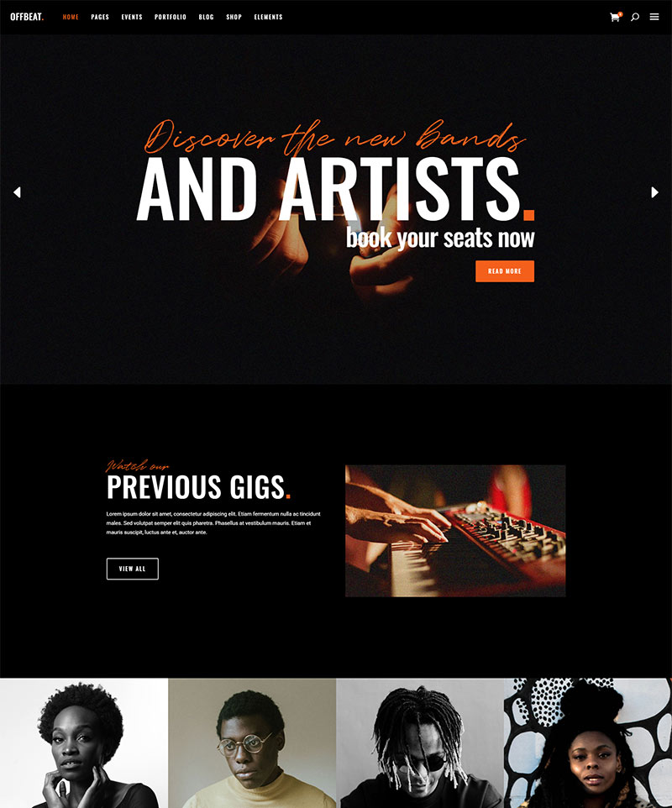Image resolution: width=672 pixels, height=808 pixels.
Task: Open the shopping cart icon
Action: [x=616, y=17]
